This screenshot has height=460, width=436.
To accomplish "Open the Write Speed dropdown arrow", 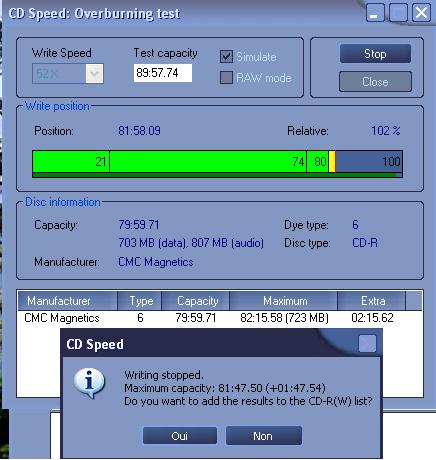I will tap(94, 73).
